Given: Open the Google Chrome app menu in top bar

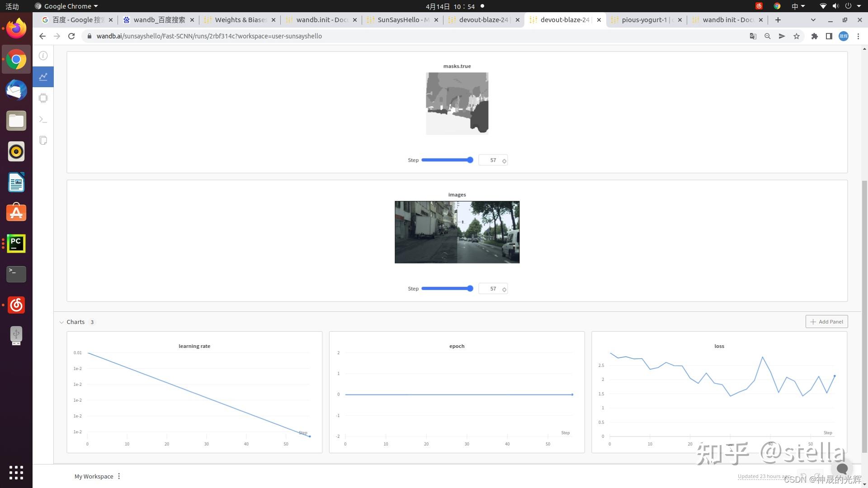Looking at the screenshot, I should [x=66, y=6].
